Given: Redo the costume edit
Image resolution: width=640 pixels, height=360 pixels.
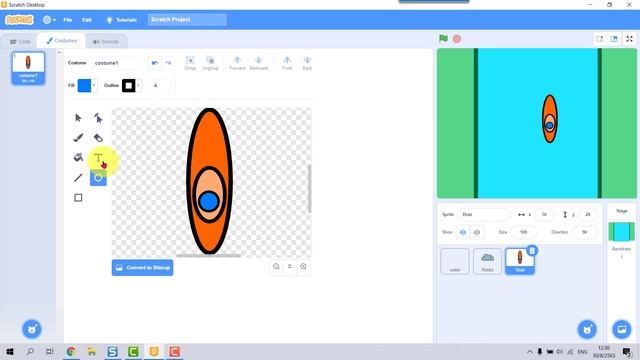Looking at the screenshot, I should [168, 63].
